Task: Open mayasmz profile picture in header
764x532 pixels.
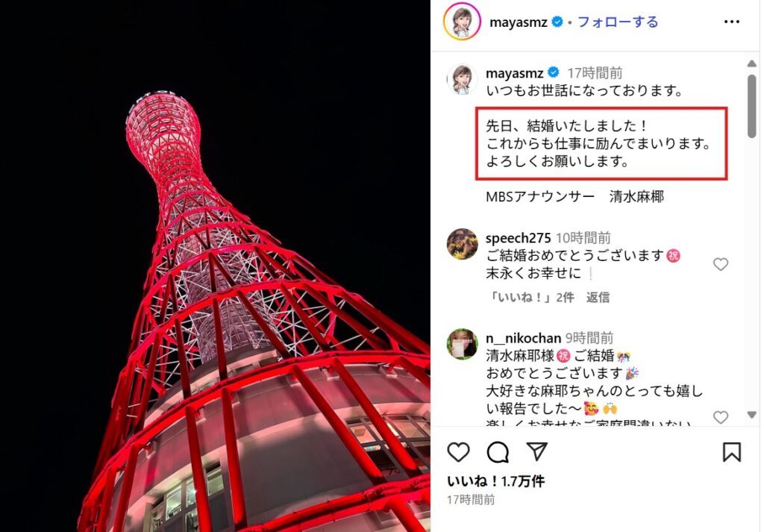Action: (462, 22)
